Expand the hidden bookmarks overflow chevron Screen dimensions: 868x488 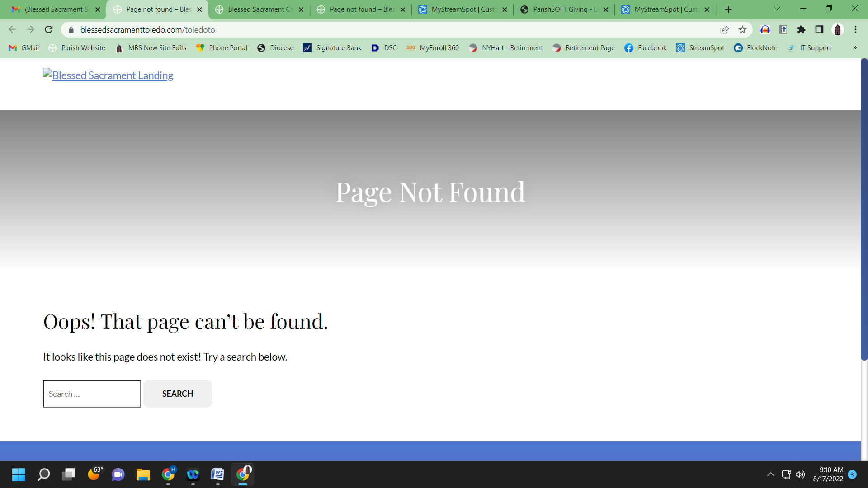pos(854,48)
